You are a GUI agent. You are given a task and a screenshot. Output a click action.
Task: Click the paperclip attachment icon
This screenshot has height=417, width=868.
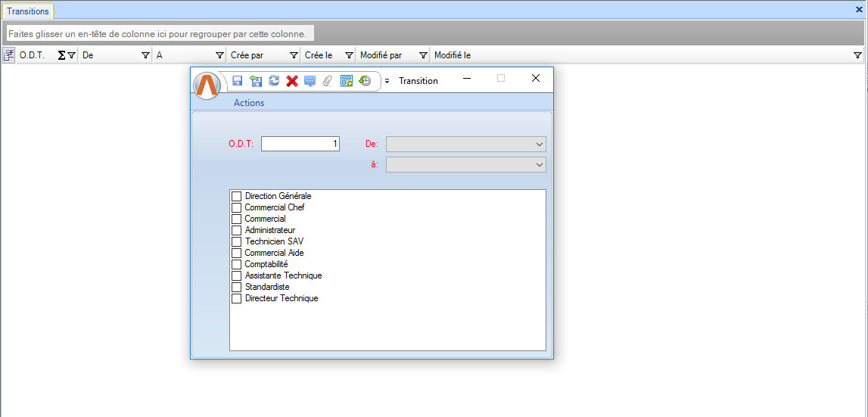coord(328,81)
